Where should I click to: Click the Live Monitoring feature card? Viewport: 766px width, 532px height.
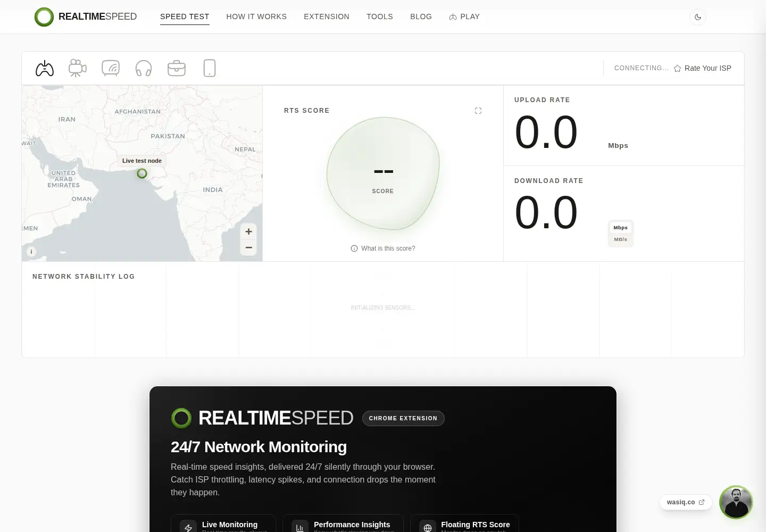pos(223,523)
